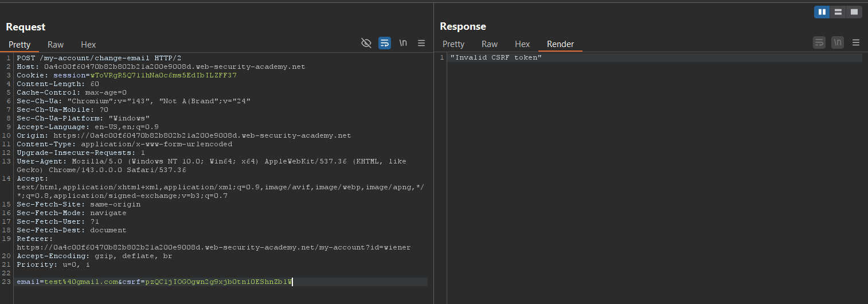Image resolution: width=868 pixels, height=304 pixels.
Task: Click the Host header line
Action: point(161,67)
